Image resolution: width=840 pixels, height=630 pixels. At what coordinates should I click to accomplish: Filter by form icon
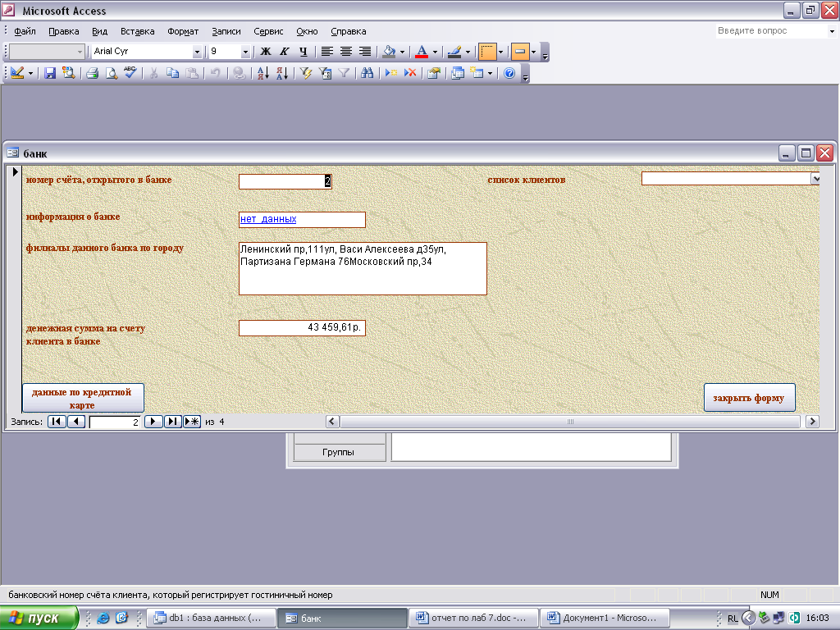coord(325,73)
